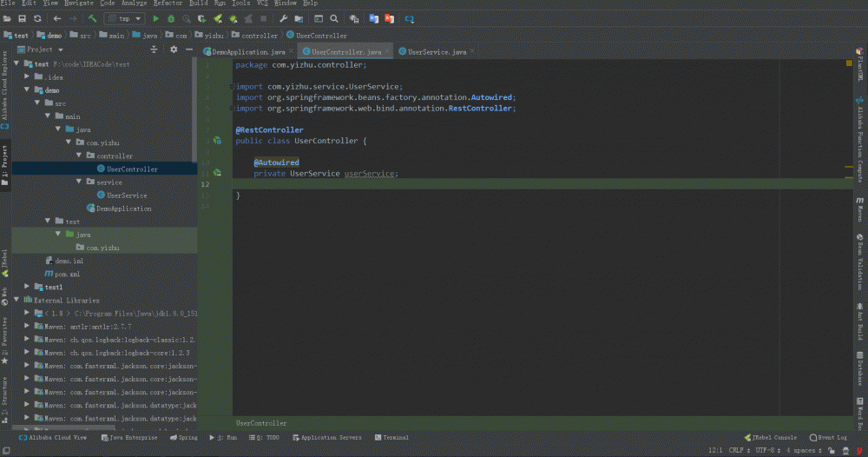
Task: Click Spring bean gutter icon beside Autowired field
Action: [217, 173]
